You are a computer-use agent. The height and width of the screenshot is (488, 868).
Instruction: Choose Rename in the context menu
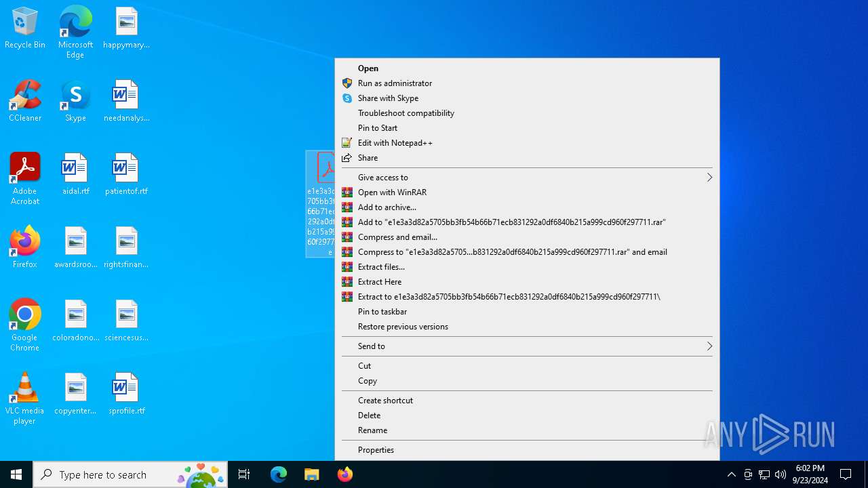coord(527,430)
